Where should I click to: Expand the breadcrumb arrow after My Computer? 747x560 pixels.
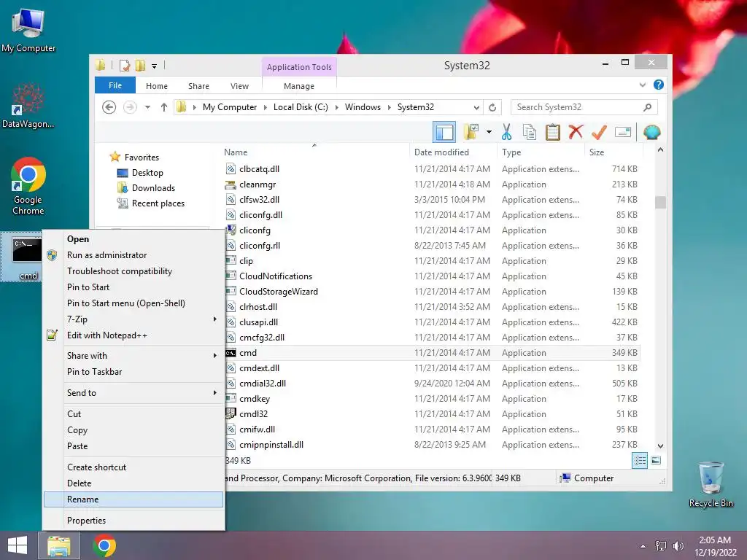coord(266,107)
